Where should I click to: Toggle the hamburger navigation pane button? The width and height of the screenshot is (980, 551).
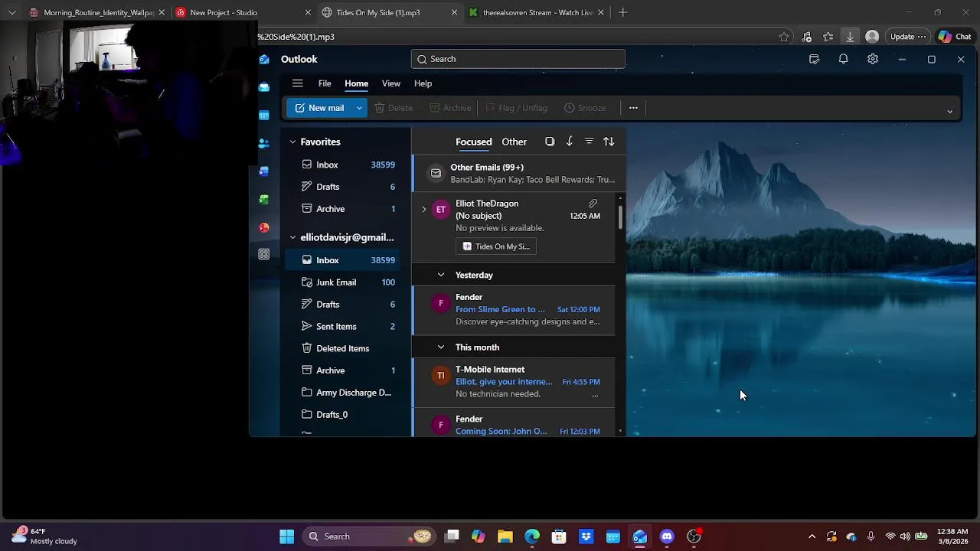tap(298, 83)
